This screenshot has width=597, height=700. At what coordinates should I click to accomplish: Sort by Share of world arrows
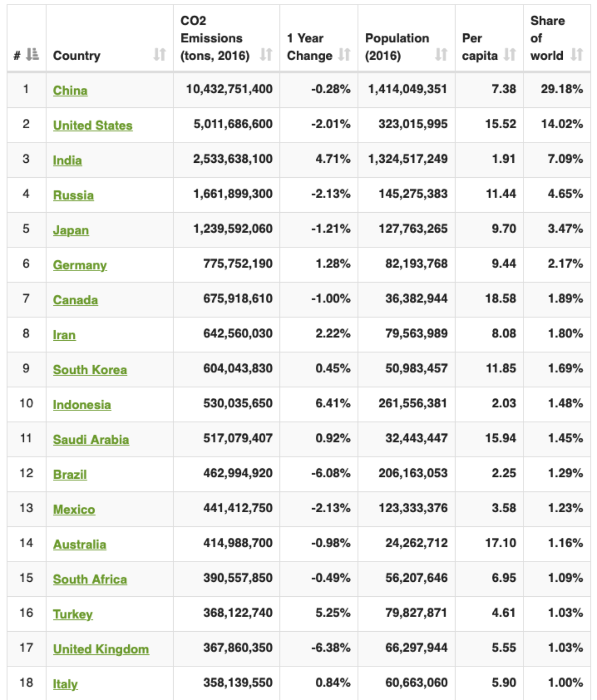(x=577, y=54)
